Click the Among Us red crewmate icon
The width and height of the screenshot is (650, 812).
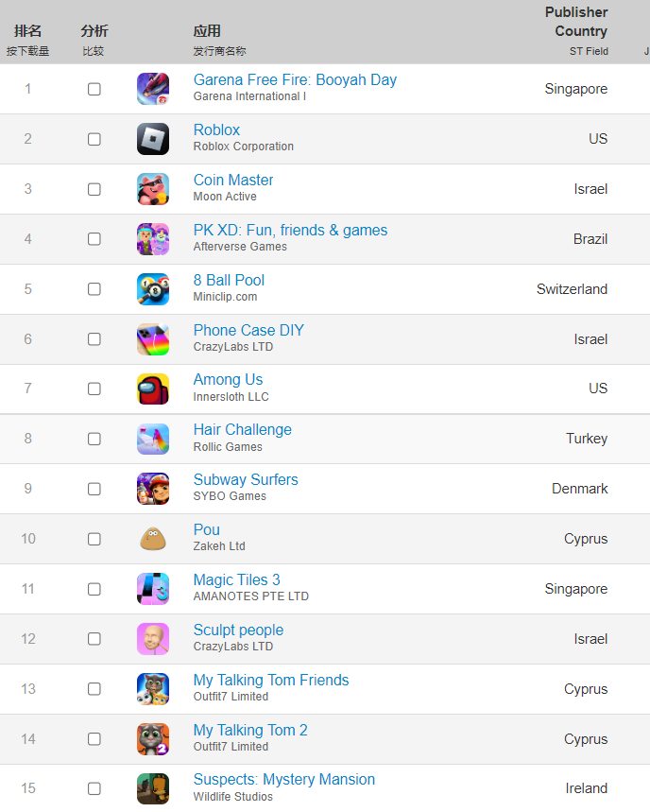pos(153,389)
